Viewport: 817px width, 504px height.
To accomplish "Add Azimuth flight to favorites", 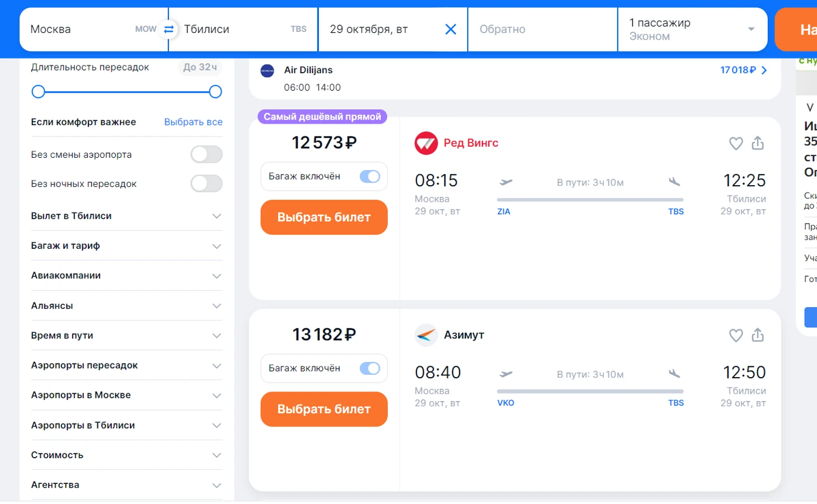I will click(x=736, y=335).
